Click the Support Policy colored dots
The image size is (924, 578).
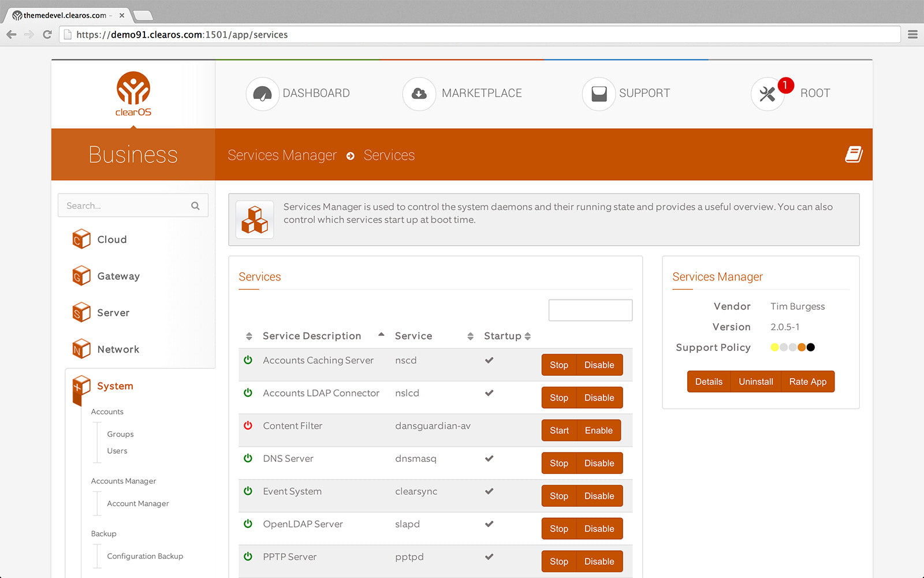[x=792, y=347]
